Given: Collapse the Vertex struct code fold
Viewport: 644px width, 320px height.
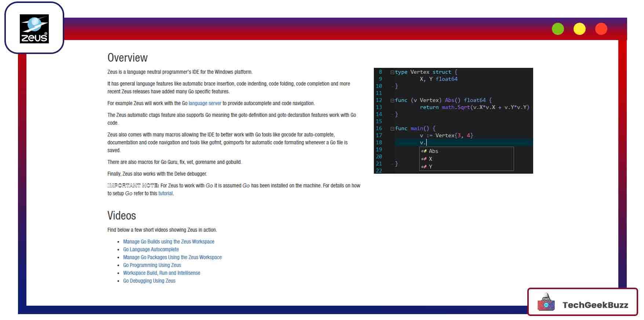Looking at the screenshot, I should coord(392,72).
